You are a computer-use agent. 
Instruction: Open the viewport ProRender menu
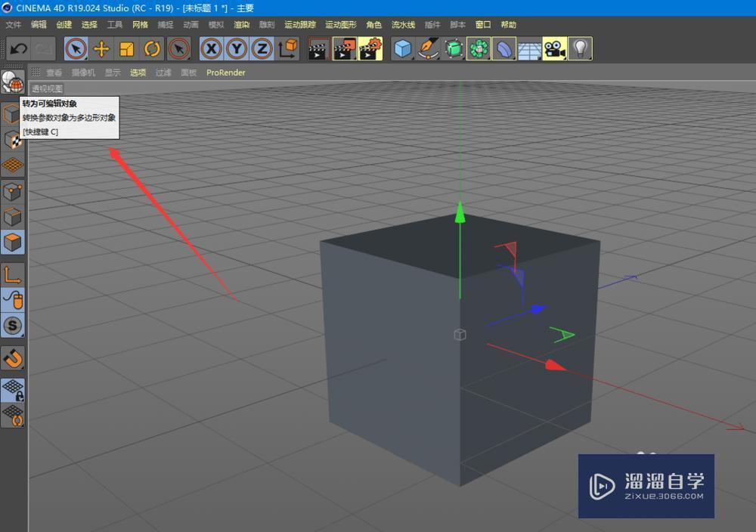click(225, 73)
